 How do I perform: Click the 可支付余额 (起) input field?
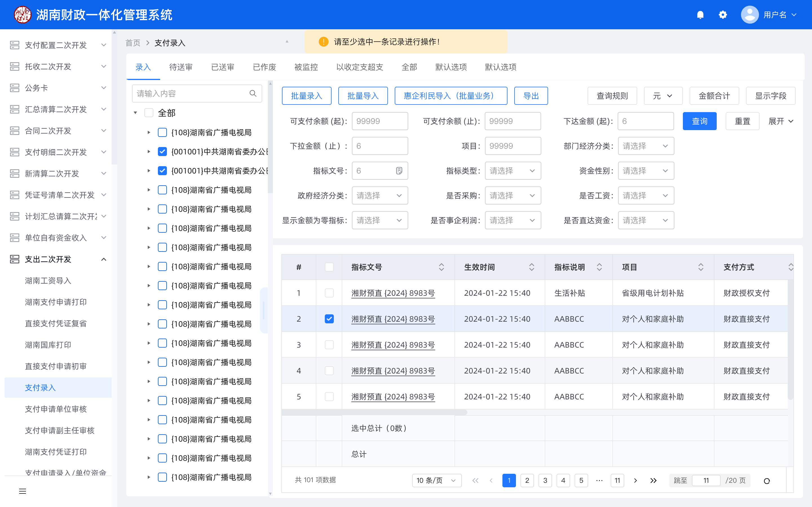point(379,121)
